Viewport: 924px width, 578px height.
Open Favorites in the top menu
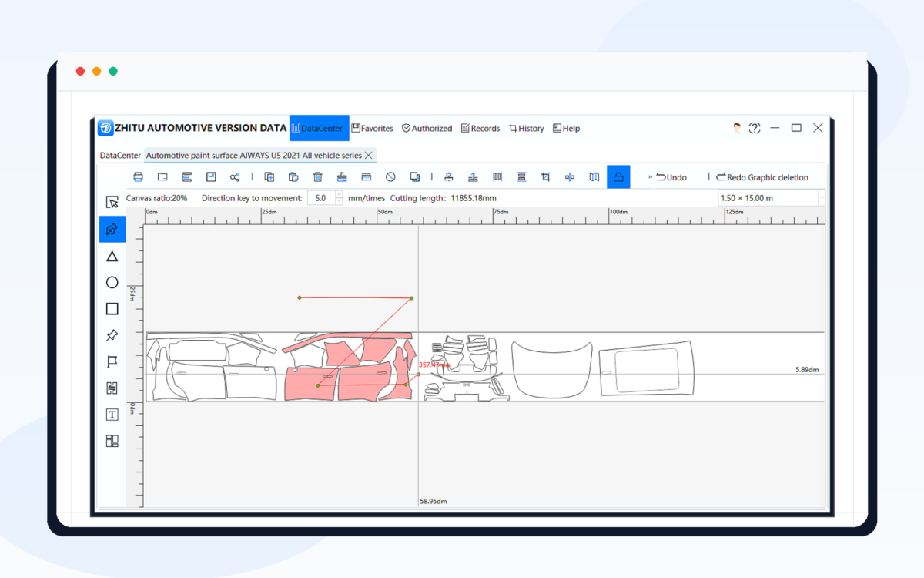(x=372, y=128)
